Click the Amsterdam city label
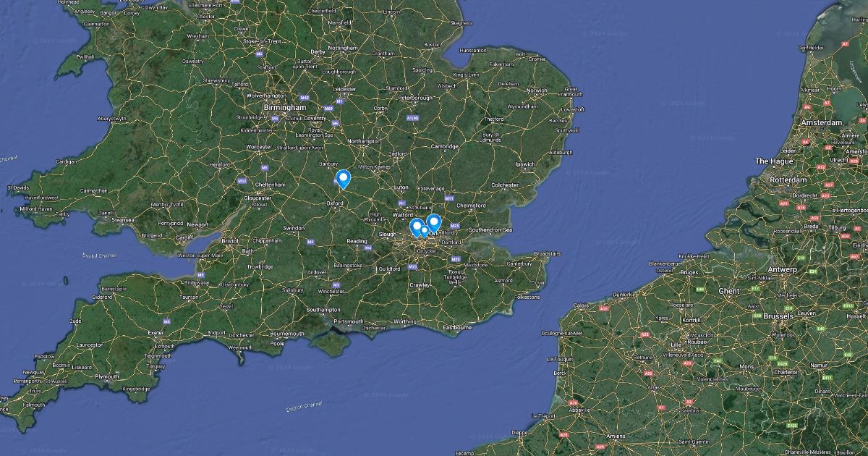This screenshot has height=456, width=868. coord(821,123)
